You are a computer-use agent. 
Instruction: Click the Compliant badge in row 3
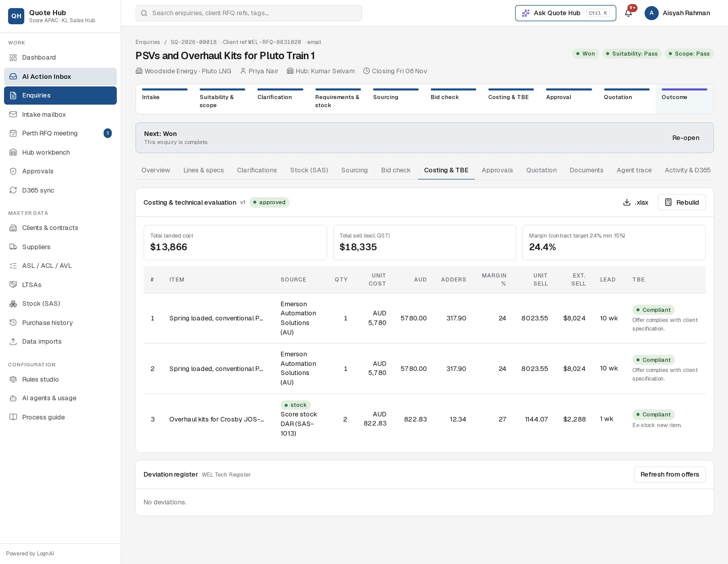point(653,414)
